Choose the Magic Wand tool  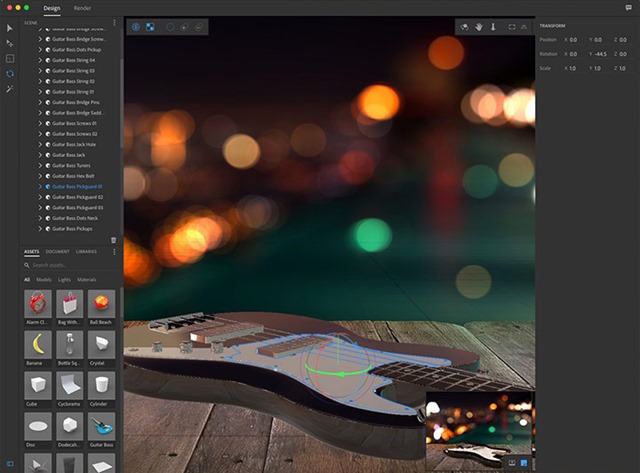pyautogui.click(x=9, y=89)
